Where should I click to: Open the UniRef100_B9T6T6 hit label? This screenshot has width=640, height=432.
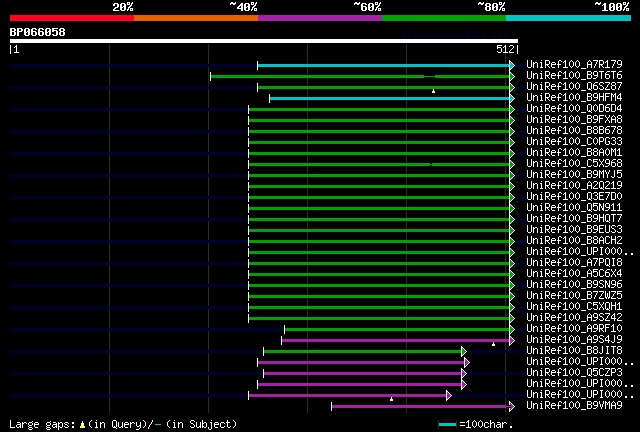pos(574,76)
